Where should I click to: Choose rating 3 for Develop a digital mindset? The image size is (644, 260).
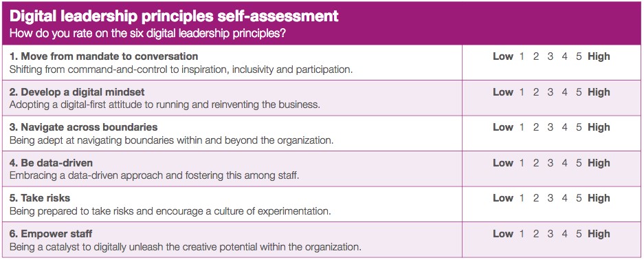pyautogui.click(x=551, y=92)
